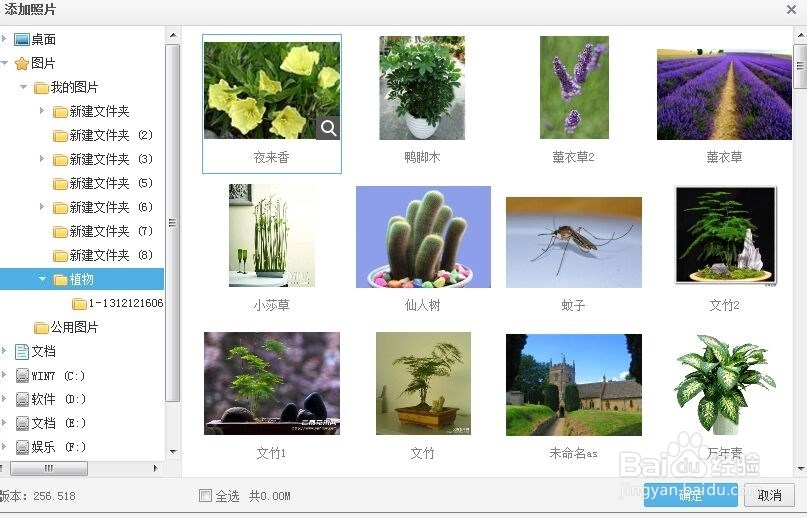Close the 添加照片 dialog
This screenshot has height=518, width=807.
[792, 9]
